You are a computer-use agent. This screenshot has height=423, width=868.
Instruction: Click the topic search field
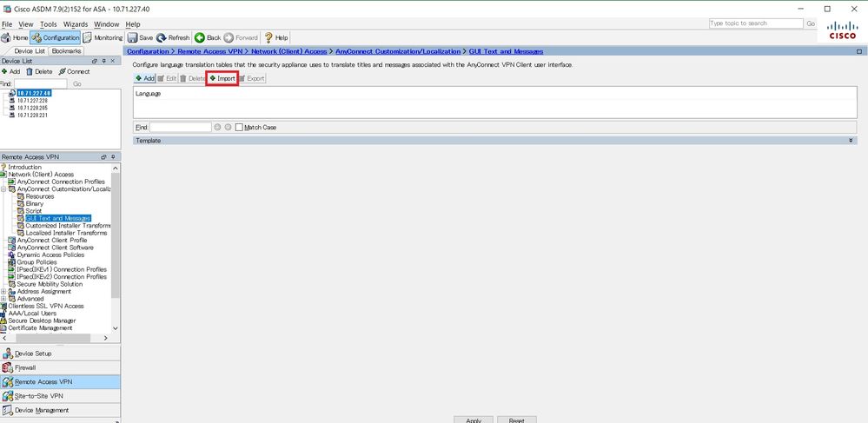pyautogui.click(x=756, y=23)
